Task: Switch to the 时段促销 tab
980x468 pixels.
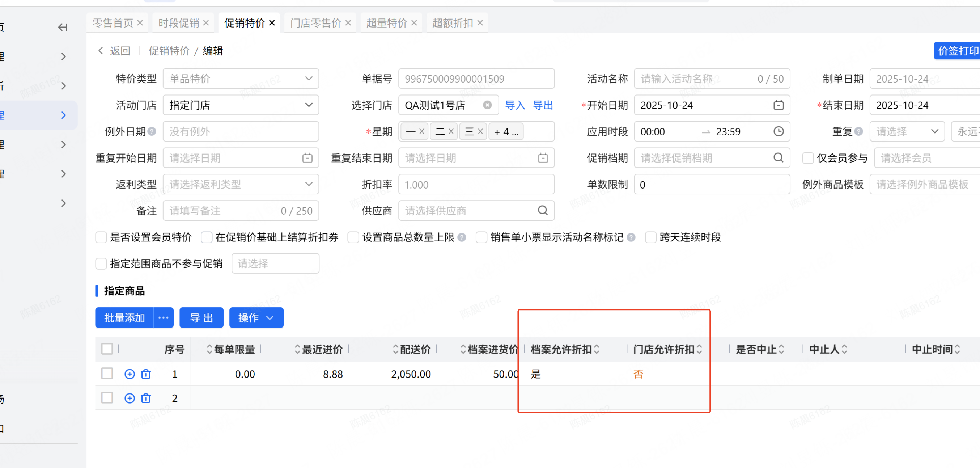Action: pyautogui.click(x=178, y=23)
